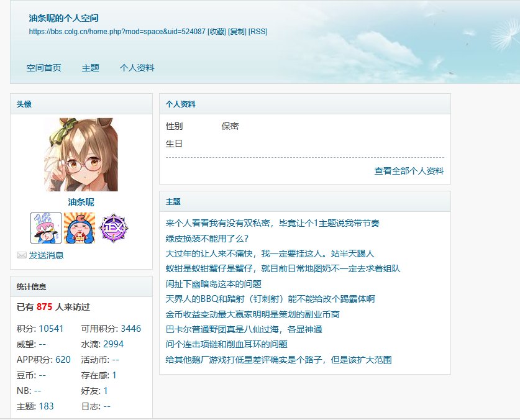This screenshot has width=520, height=420.
Task: Click the envelope icon beside 发送消息
Action: point(22,255)
